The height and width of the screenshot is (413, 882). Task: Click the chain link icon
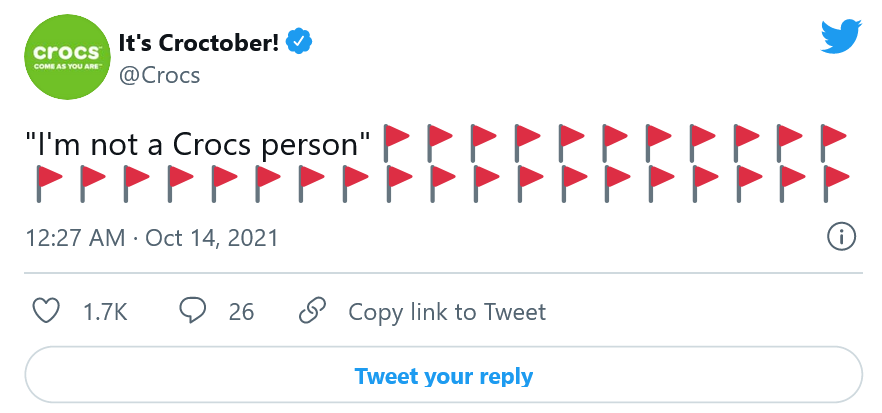click(313, 311)
